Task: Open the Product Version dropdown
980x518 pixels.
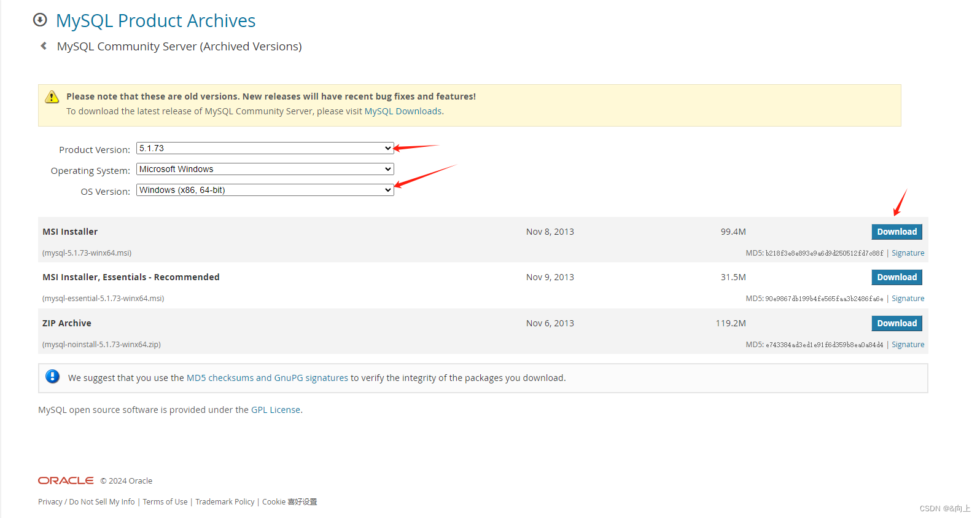Action: point(265,148)
